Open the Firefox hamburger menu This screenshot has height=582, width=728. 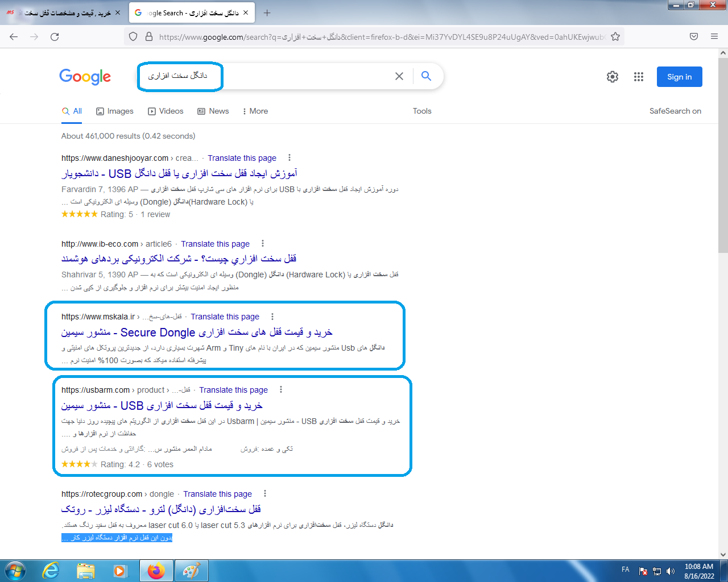pos(714,36)
